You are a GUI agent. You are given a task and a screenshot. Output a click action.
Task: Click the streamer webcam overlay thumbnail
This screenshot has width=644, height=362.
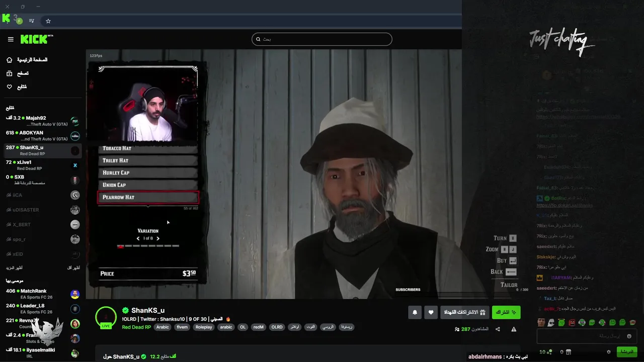coord(147,107)
